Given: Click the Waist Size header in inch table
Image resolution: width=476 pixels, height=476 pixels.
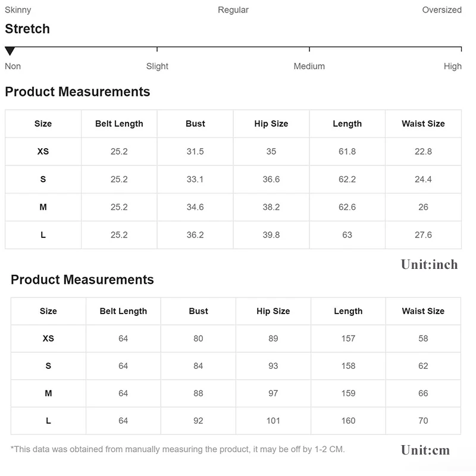Looking at the screenshot, I should [x=423, y=124].
